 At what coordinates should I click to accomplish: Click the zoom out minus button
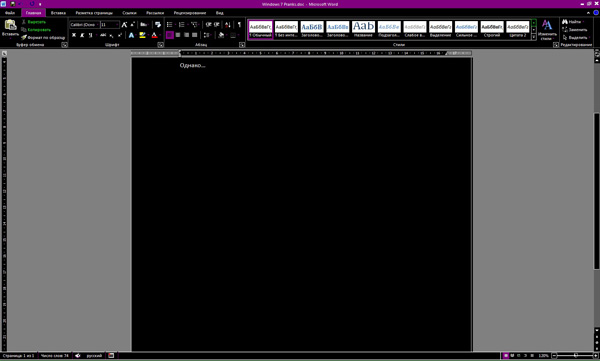point(554,356)
